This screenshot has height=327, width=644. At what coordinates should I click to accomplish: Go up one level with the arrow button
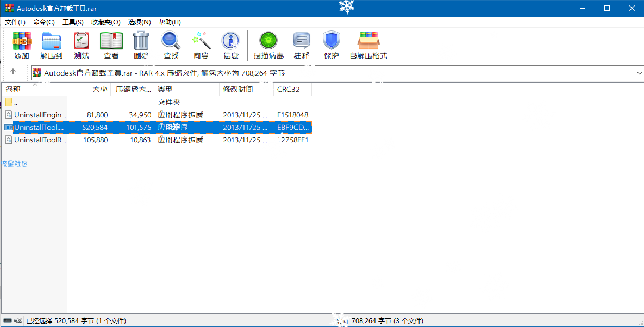(12, 71)
